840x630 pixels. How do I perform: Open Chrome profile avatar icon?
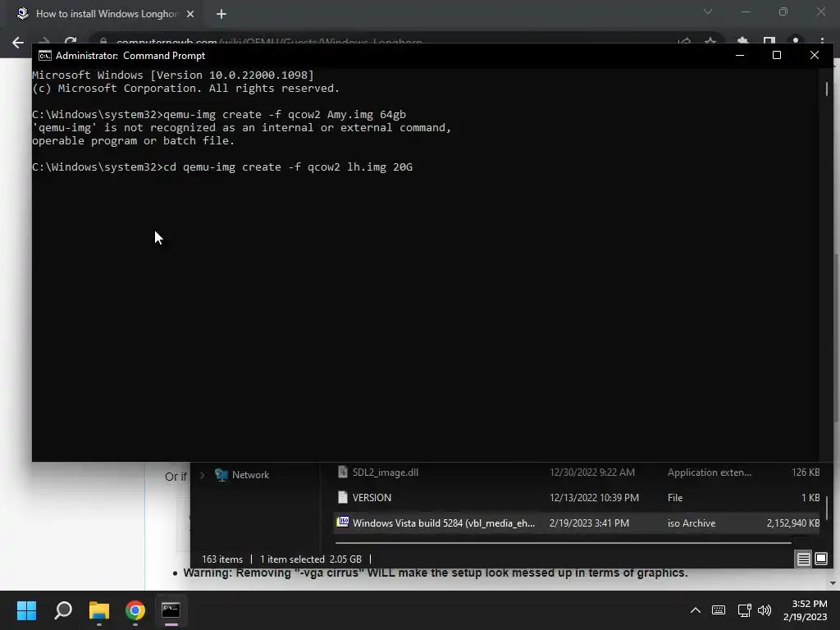click(796, 41)
